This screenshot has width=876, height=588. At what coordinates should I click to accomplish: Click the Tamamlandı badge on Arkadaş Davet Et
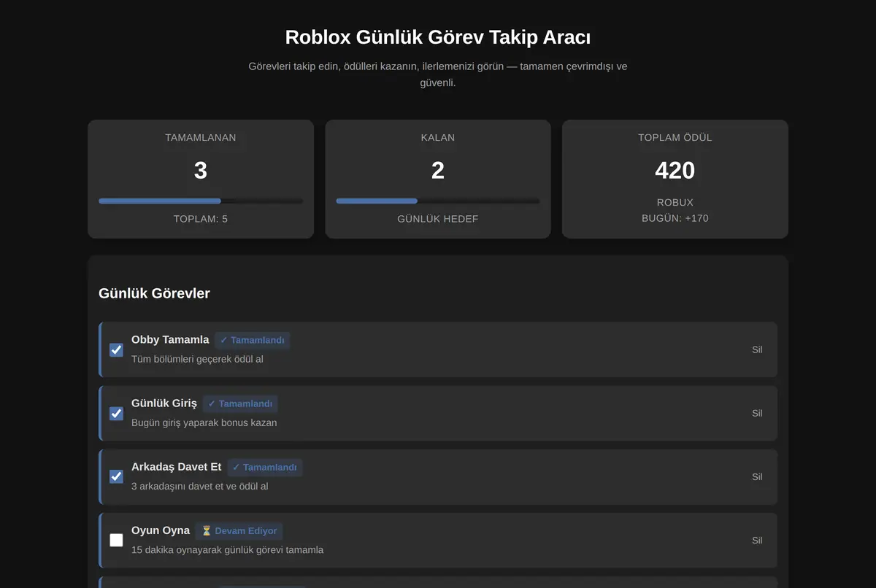[x=265, y=468]
